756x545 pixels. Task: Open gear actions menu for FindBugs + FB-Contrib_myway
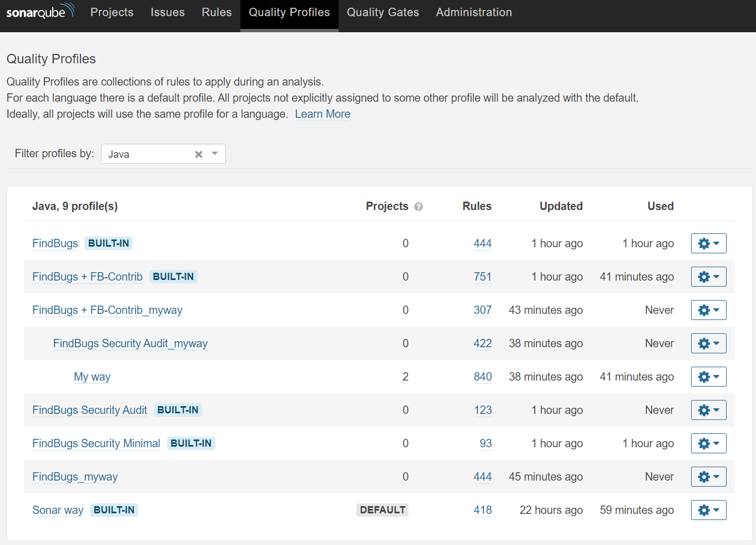[x=708, y=310]
